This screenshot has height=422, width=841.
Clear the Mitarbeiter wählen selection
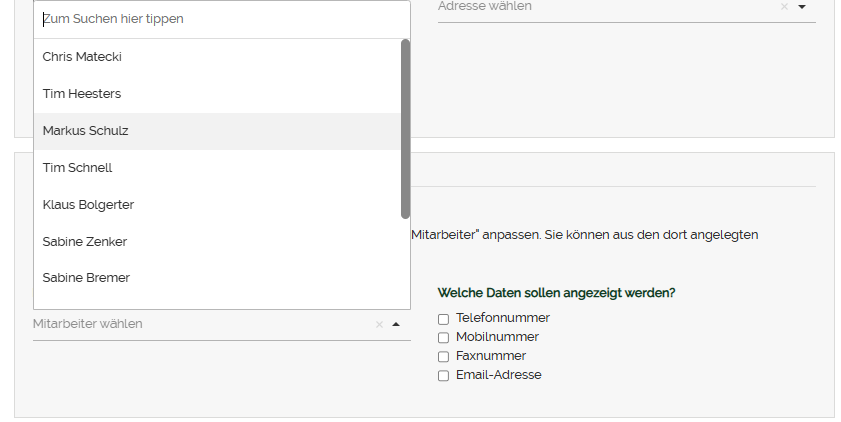[x=379, y=324]
